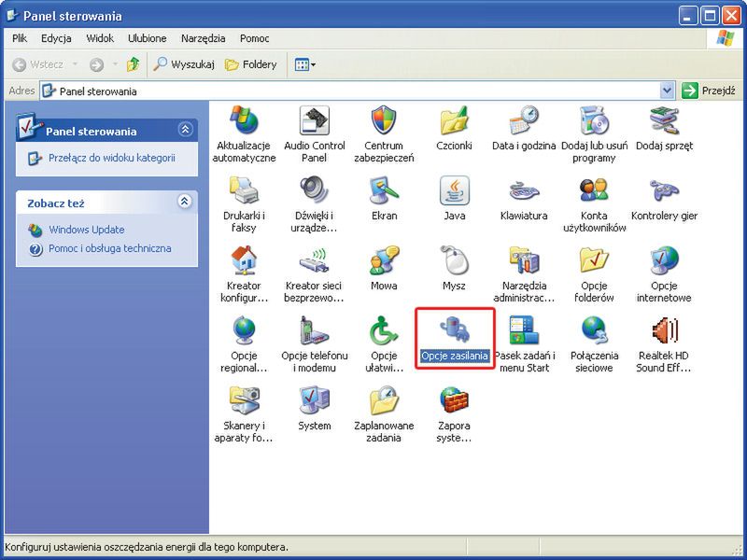
Task: Open the System icon
Action: (x=314, y=400)
